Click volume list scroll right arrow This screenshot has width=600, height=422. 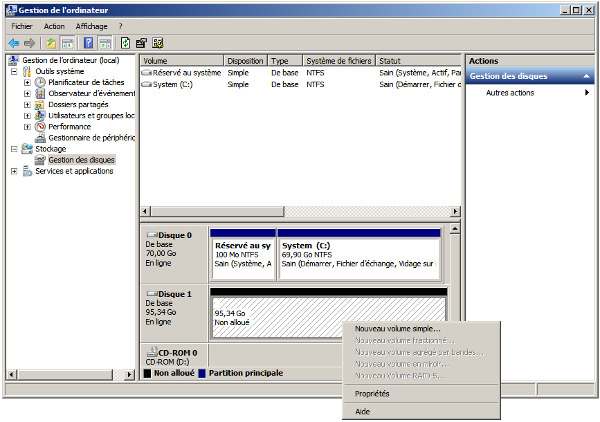pyautogui.click(x=455, y=212)
